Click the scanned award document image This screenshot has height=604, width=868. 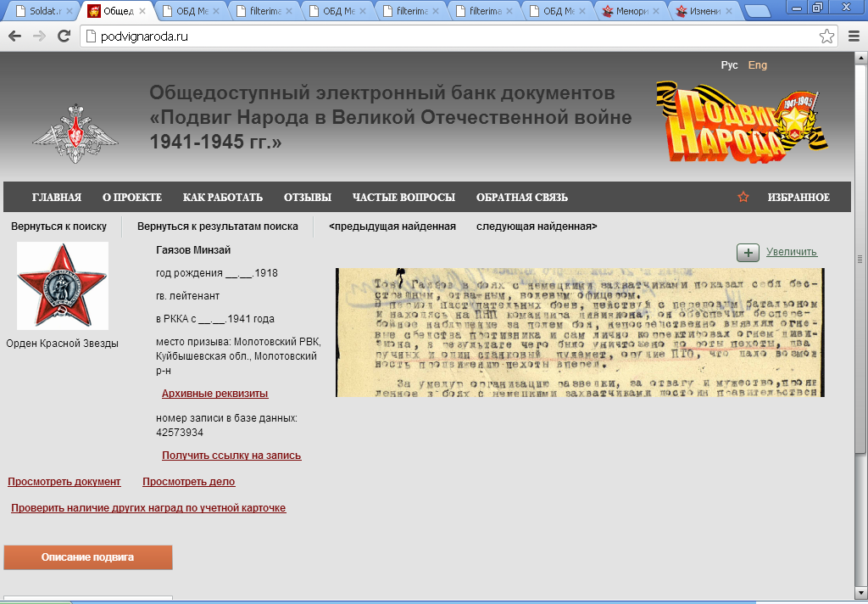580,333
